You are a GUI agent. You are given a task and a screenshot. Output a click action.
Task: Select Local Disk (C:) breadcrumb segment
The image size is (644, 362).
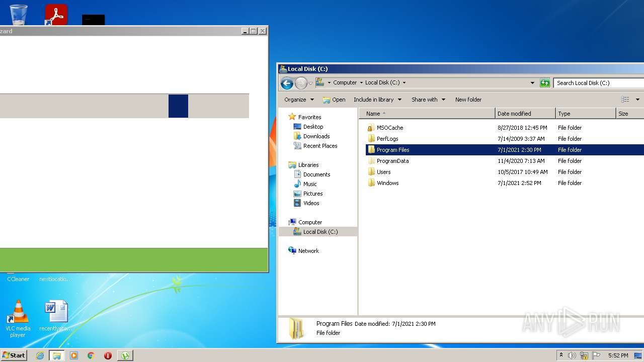382,83
